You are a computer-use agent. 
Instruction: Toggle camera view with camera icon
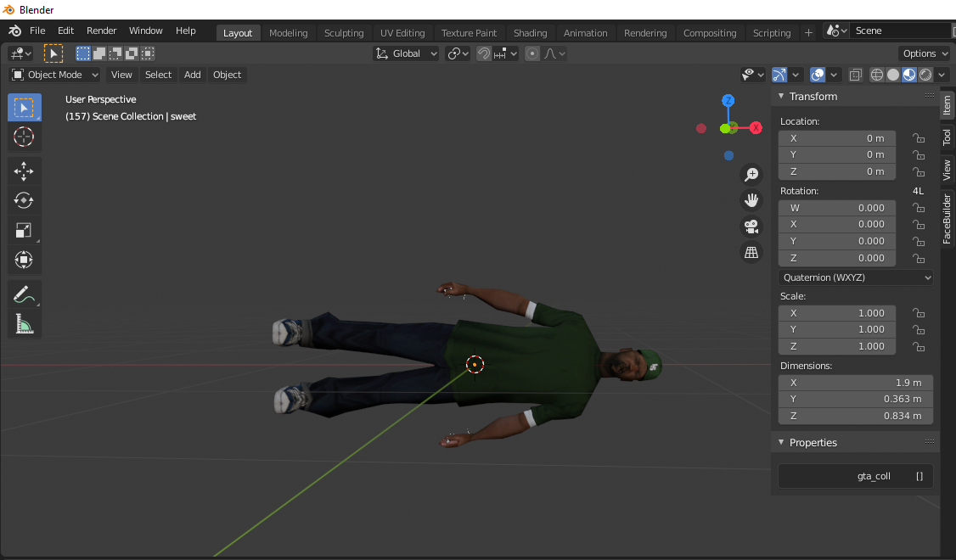751,227
